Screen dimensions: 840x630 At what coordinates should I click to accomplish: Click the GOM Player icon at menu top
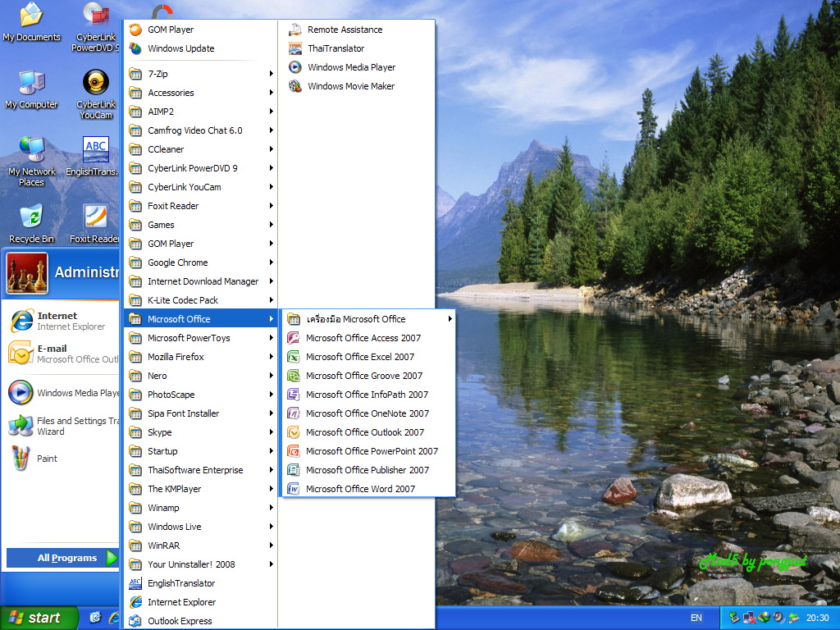[135, 30]
